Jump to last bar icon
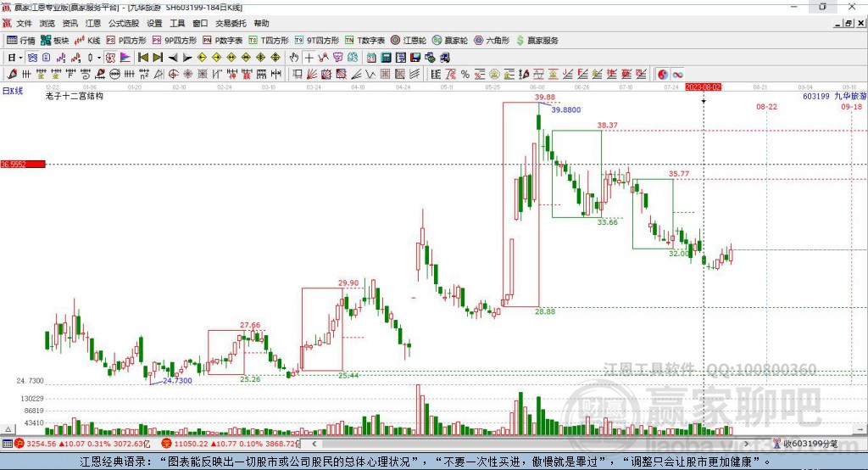The height and width of the screenshot is (470, 868). (x=158, y=58)
